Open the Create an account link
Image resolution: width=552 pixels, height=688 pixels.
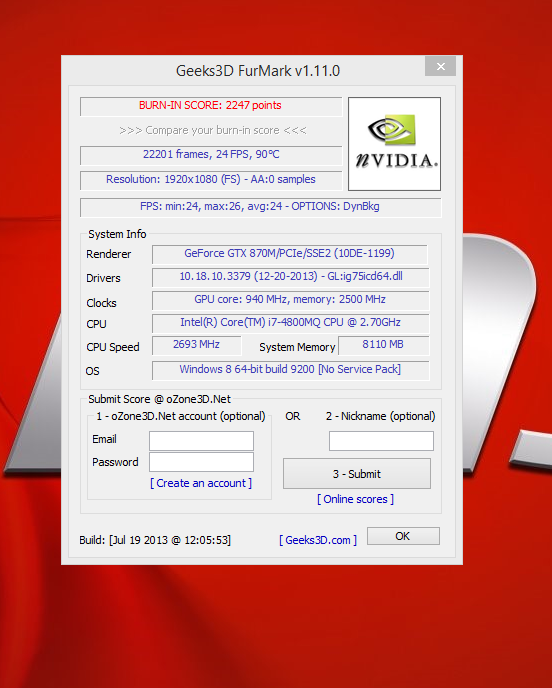tap(201, 483)
